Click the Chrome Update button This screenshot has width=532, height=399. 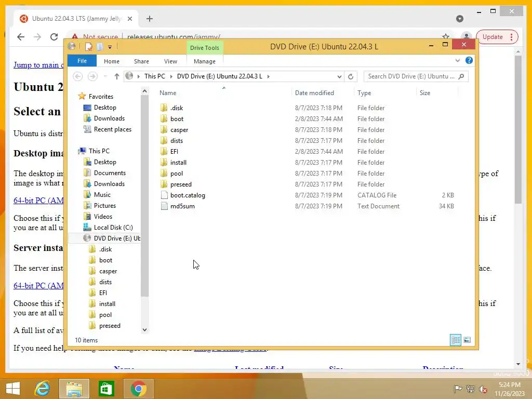pos(497,37)
